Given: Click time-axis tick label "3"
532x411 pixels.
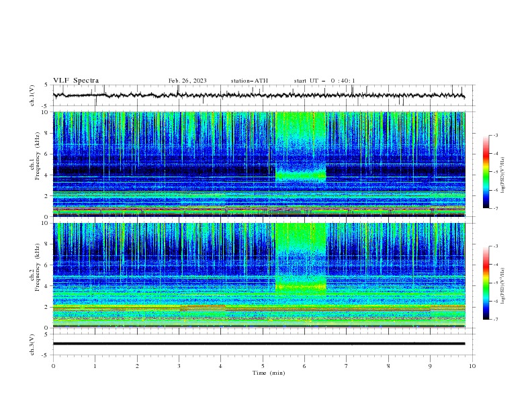Looking at the screenshot, I should point(179,366).
